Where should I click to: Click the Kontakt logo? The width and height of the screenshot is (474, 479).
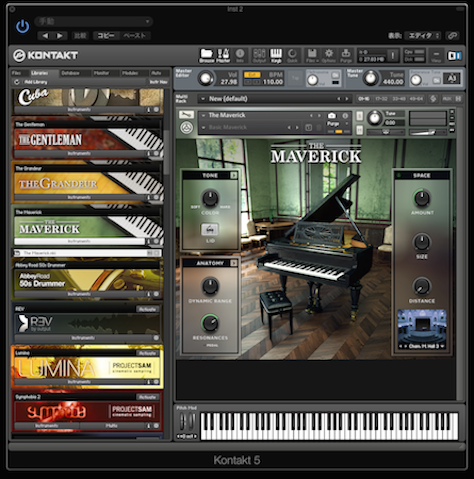click(45, 55)
